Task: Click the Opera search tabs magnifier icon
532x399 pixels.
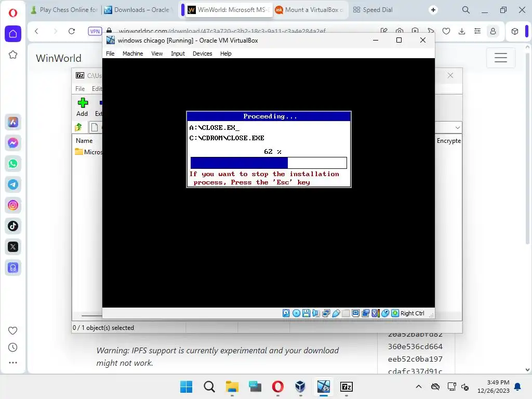Action: point(466,10)
